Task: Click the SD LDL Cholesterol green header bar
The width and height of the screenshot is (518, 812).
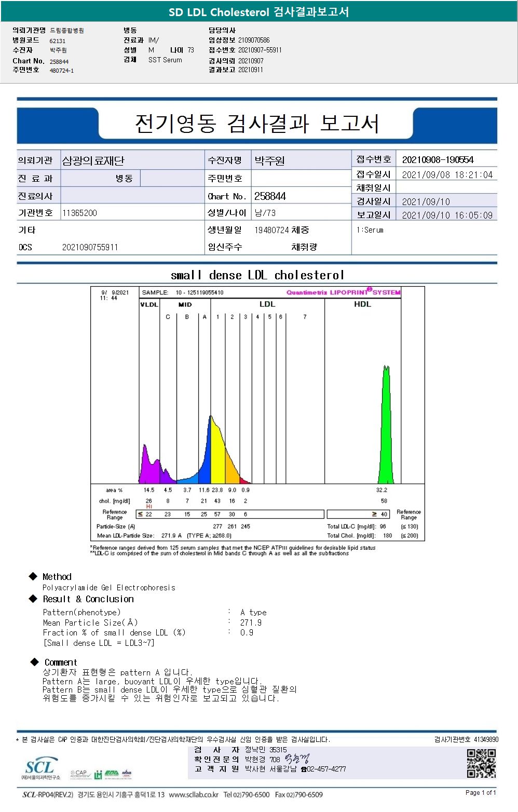Action: [x=259, y=11]
